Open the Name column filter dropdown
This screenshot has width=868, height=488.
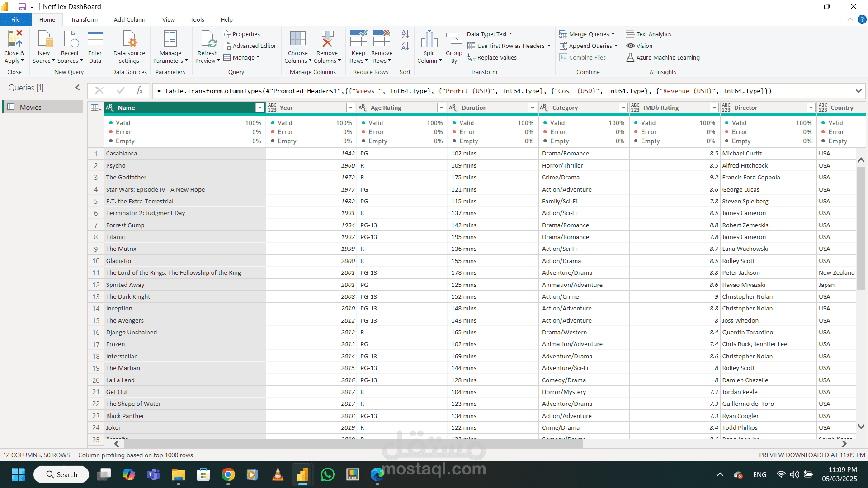259,108
